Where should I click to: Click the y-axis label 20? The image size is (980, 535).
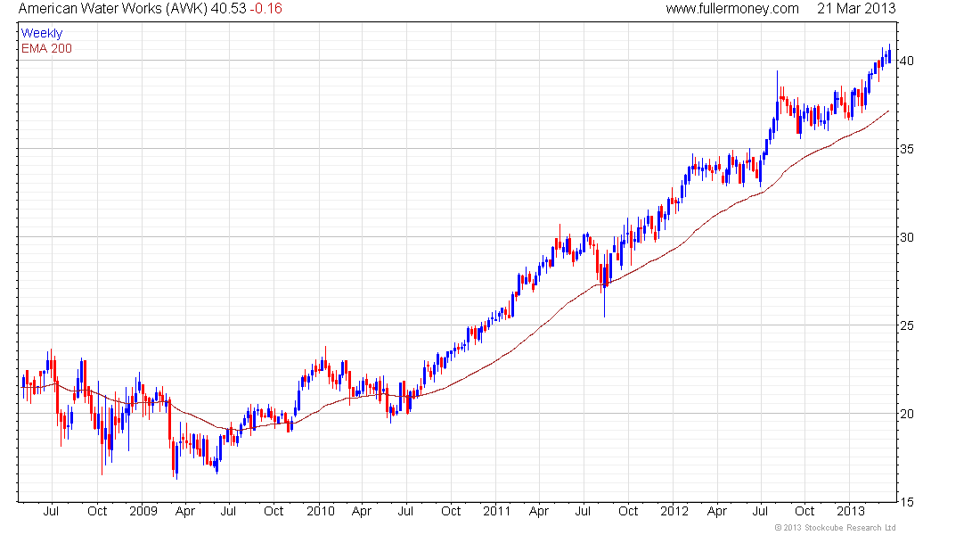coord(906,414)
